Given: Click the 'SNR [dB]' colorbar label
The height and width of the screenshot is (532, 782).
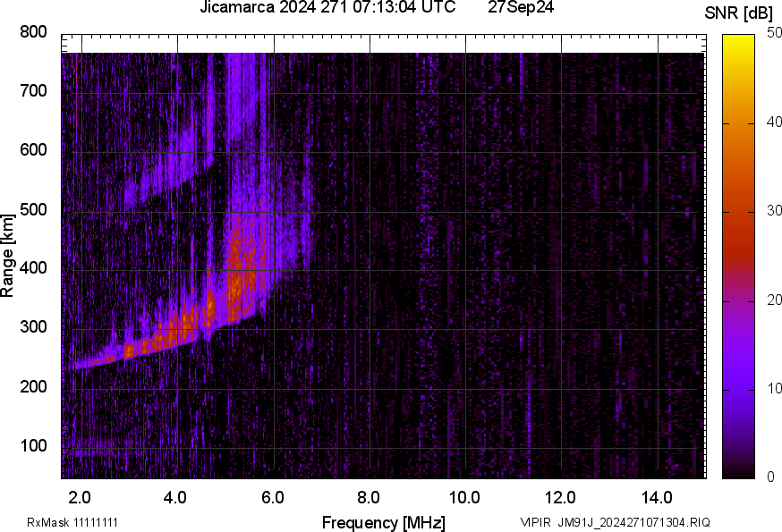Looking at the screenshot, I should (738, 13).
